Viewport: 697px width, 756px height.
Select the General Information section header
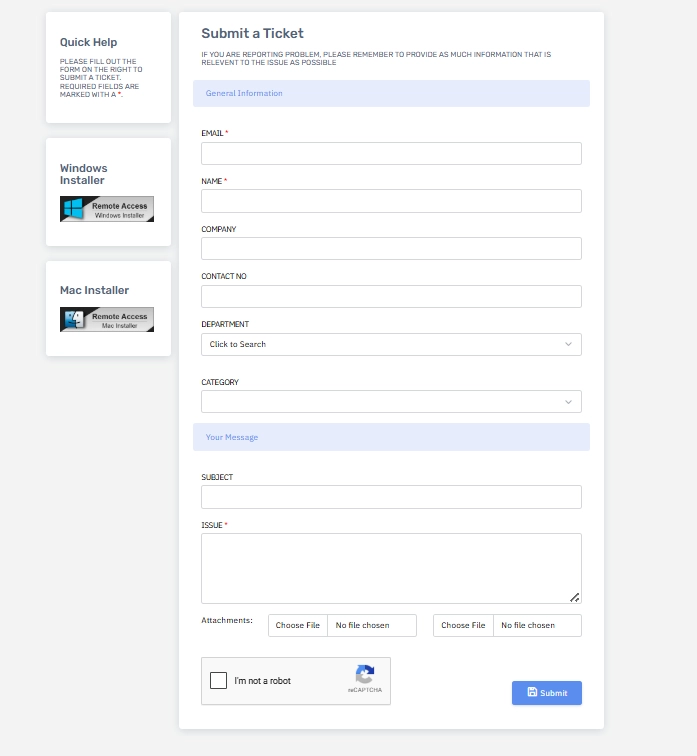(391, 94)
